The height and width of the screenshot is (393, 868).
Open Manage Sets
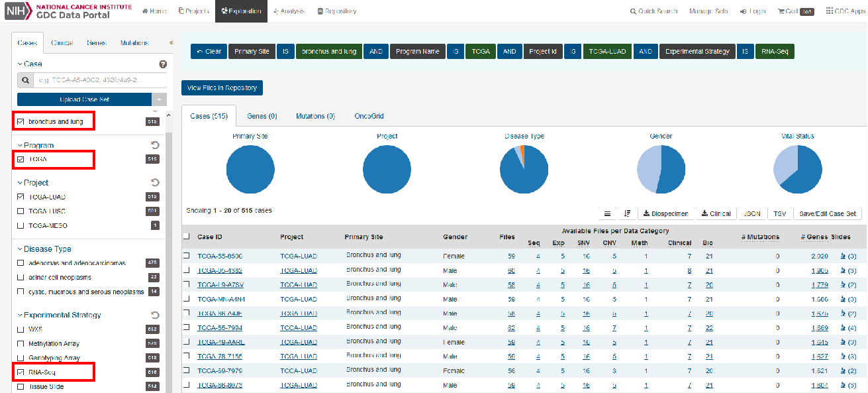[x=710, y=11]
